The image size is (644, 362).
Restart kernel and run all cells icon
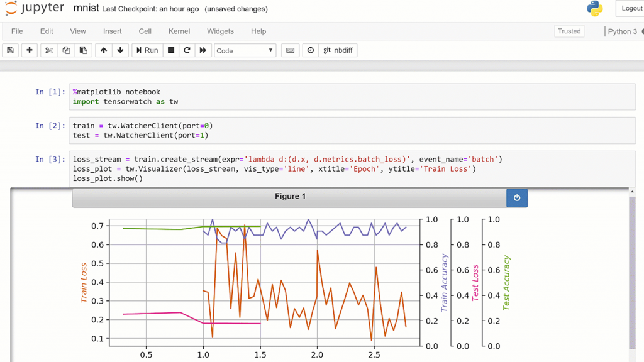point(203,50)
